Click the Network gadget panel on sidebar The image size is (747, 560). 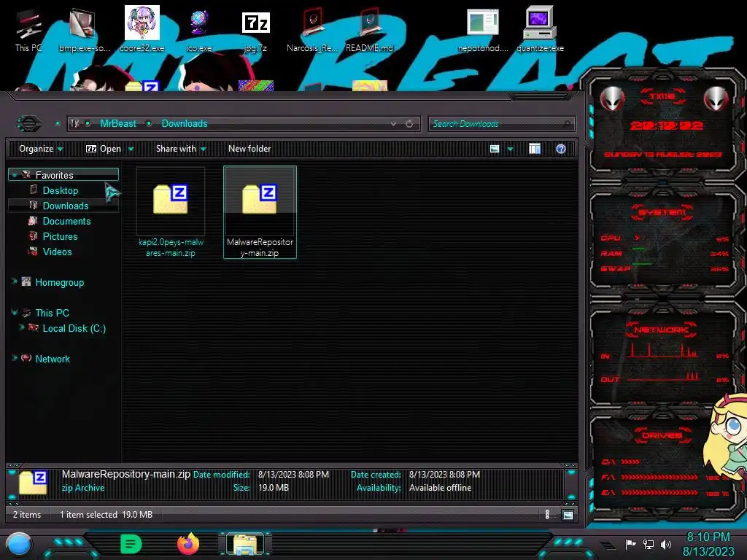pos(663,354)
